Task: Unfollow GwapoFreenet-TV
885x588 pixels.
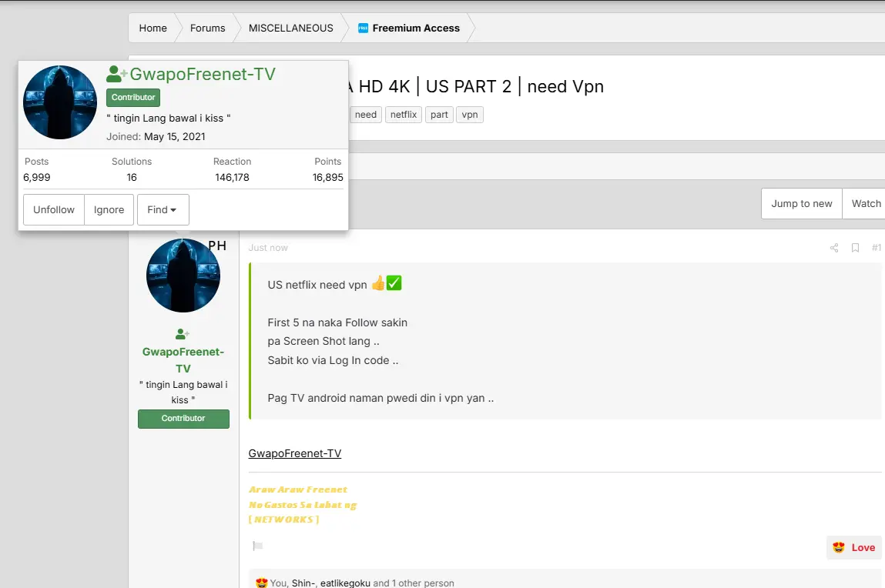Action: coord(54,209)
